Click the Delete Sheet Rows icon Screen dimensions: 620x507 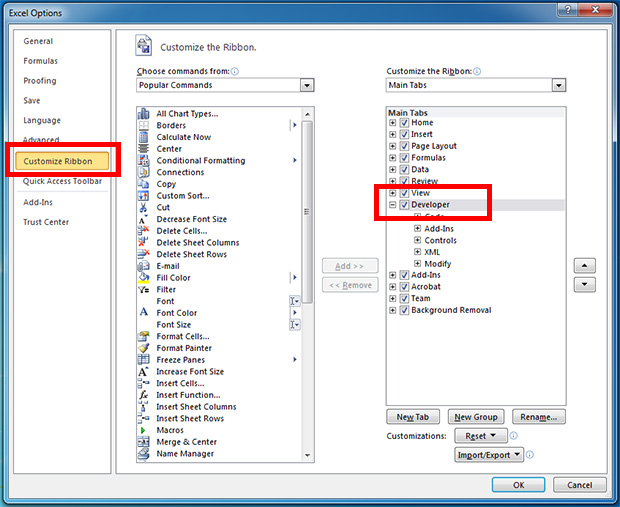144,254
